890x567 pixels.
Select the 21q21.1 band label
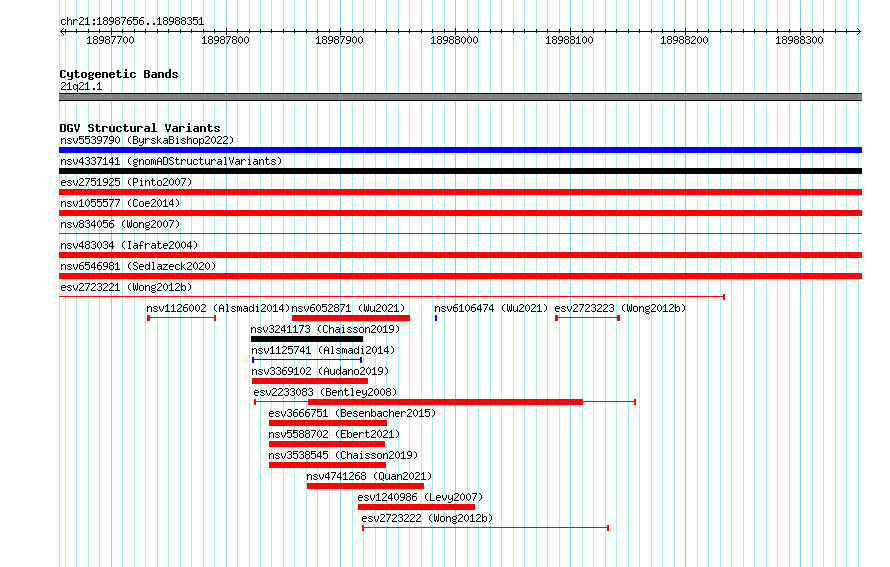point(81,86)
